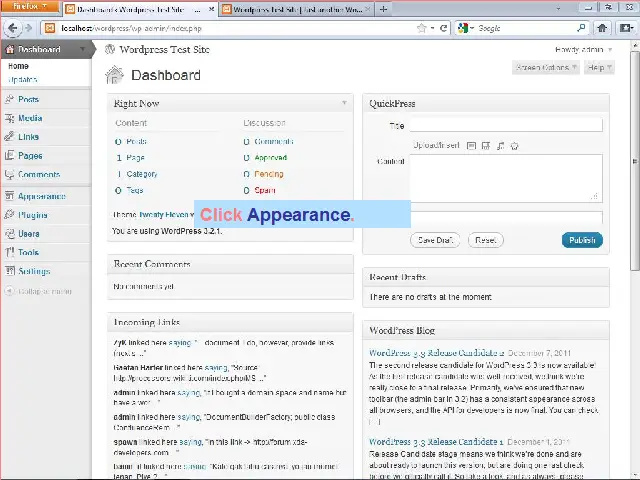Click the Wordpress Test Site title link

pyautogui.click(x=164, y=50)
